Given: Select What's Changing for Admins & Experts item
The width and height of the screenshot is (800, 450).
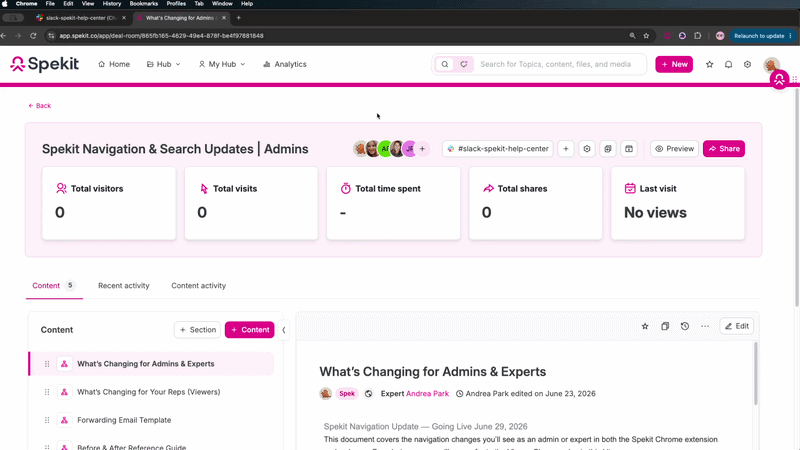Looking at the screenshot, I should pyautogui.click(x=152, y=364).
